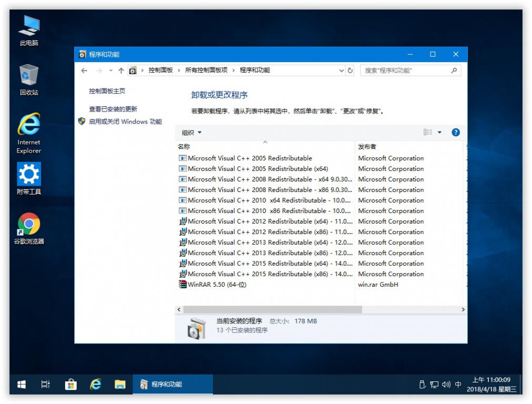Open the 组织 dropdown menu
The height and width of the screenshot is (404, 532).
click(x=191, y=133)
